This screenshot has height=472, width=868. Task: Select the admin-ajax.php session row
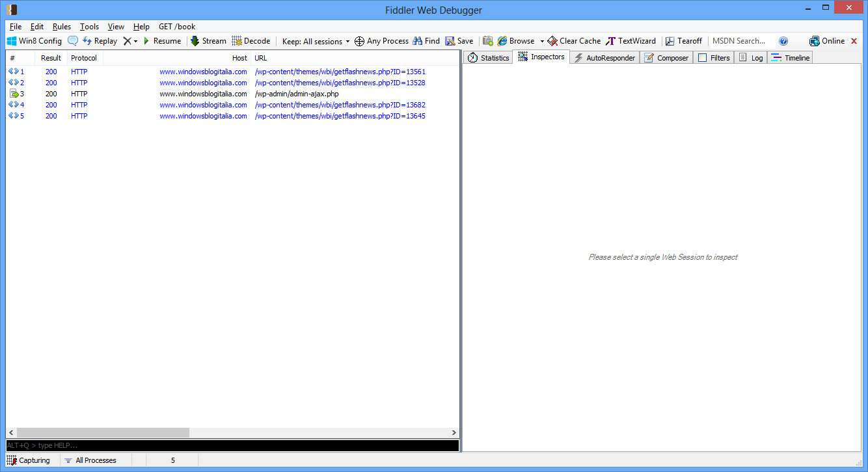tap(232, 94)
